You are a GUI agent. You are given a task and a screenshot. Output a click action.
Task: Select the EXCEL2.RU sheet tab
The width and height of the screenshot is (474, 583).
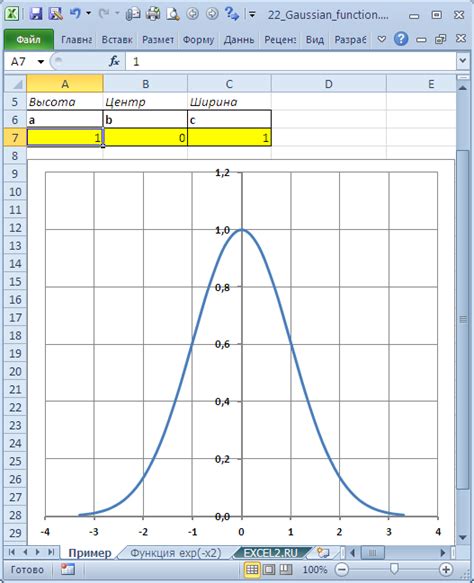pyautogui.click(x=271, y=553)
